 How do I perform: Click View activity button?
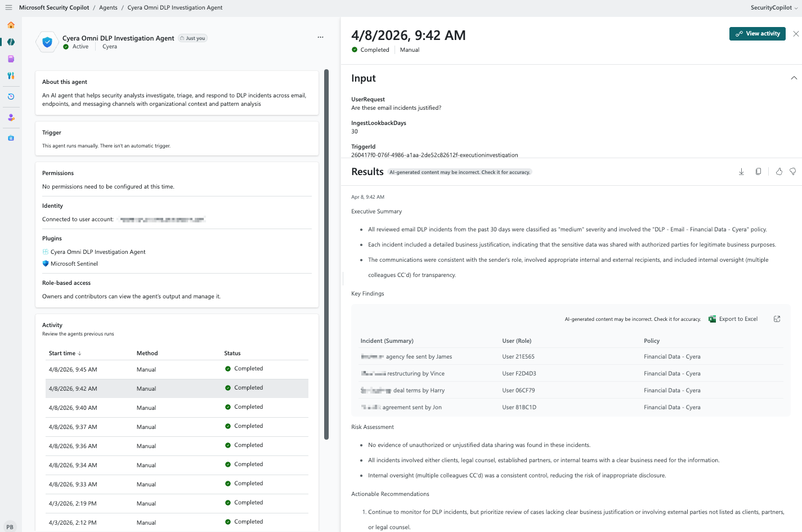click(758, 34)
